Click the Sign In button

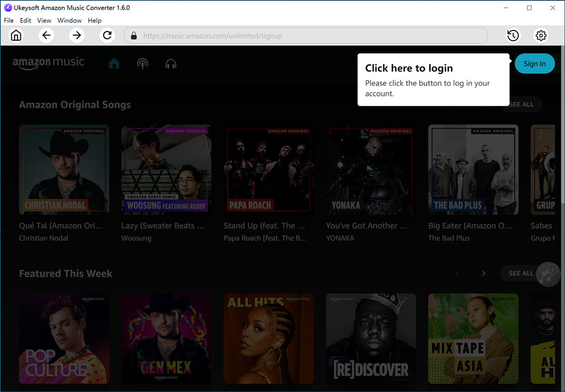tap(534, 63)
